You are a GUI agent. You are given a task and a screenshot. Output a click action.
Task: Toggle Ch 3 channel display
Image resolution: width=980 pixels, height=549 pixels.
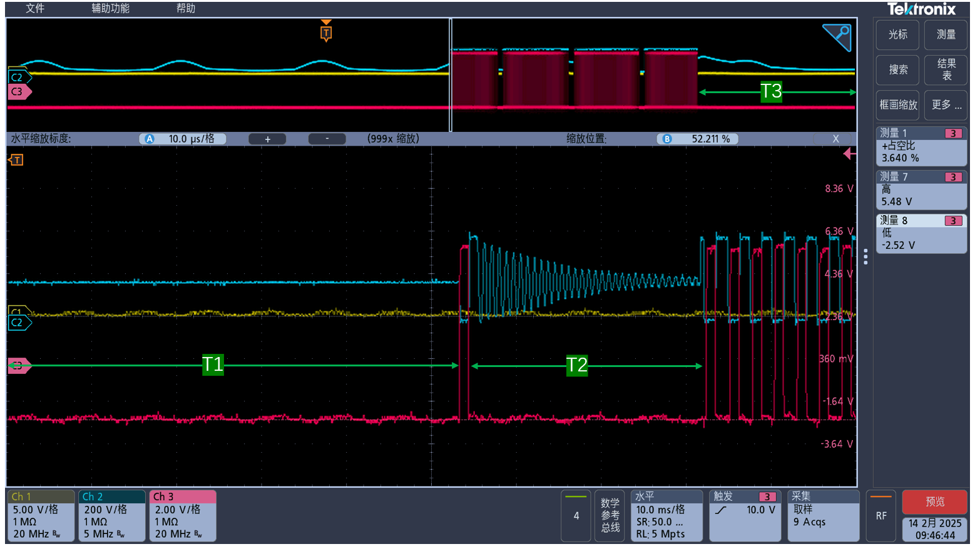click(x=183, y=516)
